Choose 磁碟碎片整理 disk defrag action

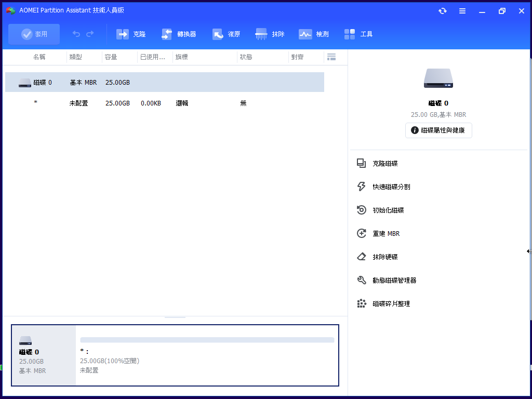[391, 304]
